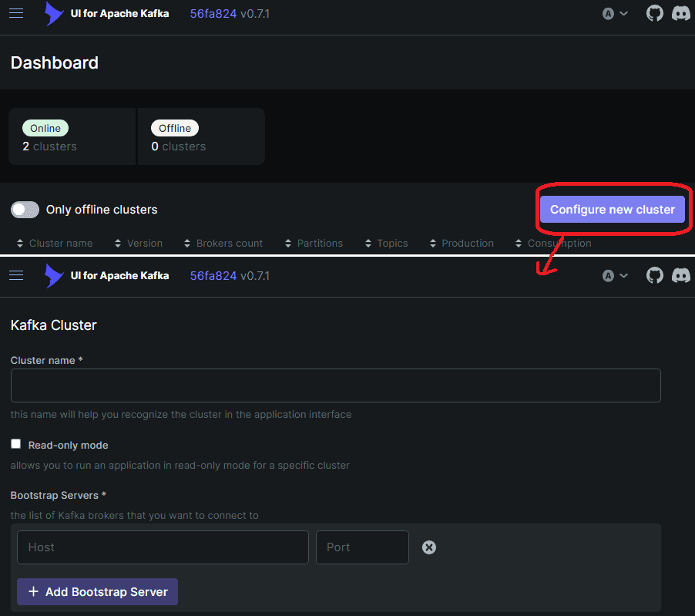
Task: Focus the Host input field
Action: (163, 547)
